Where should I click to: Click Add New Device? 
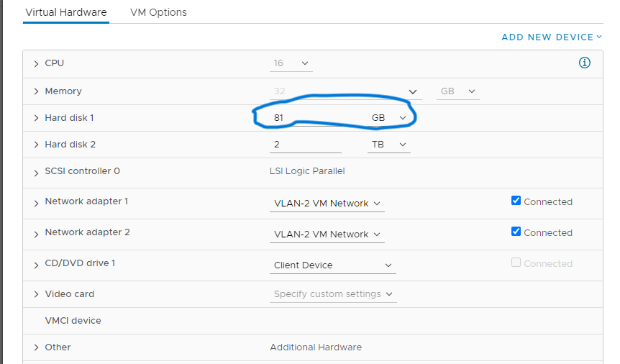point(551,37)
